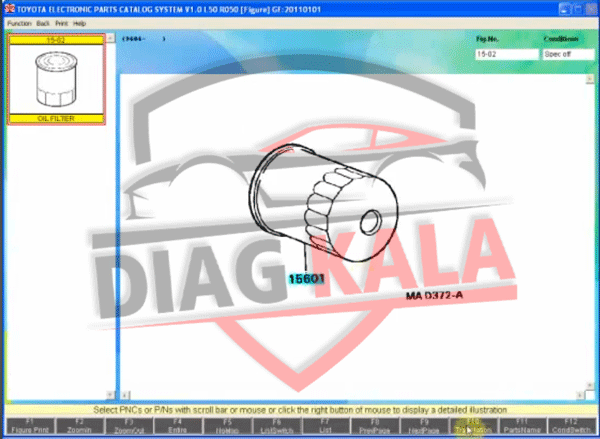Click the F11 PartsName button
The image size is (600, 439).
tap(522, 426)
